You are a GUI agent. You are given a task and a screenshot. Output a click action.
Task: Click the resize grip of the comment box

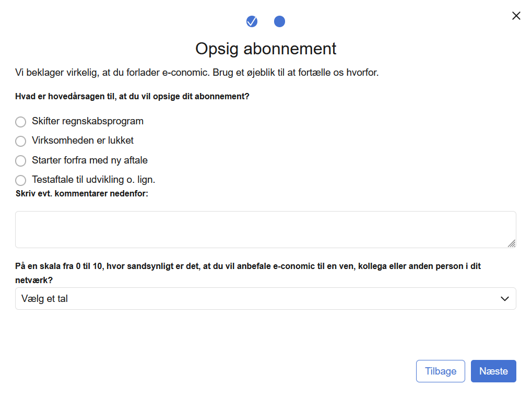click(512, 243)
